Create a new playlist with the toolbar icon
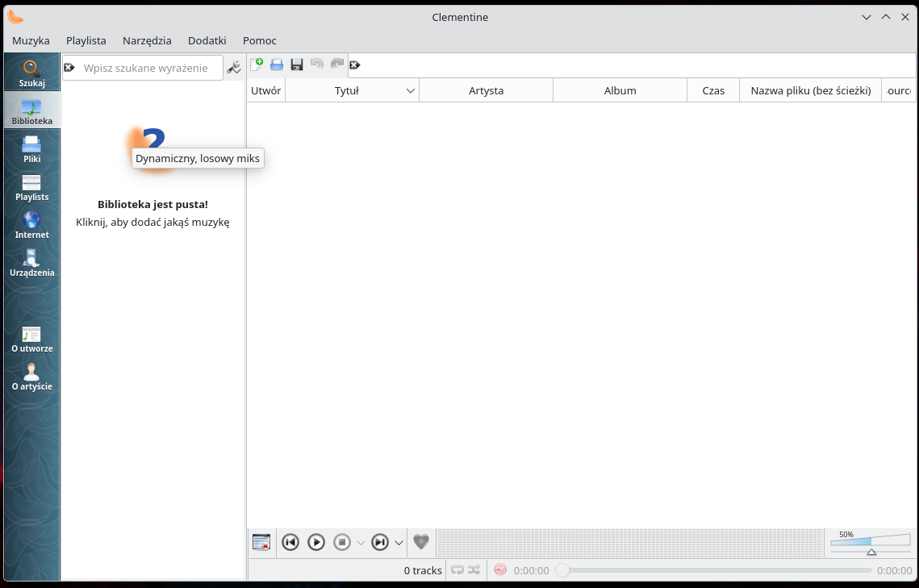919x588 pixels. point(256,65)
